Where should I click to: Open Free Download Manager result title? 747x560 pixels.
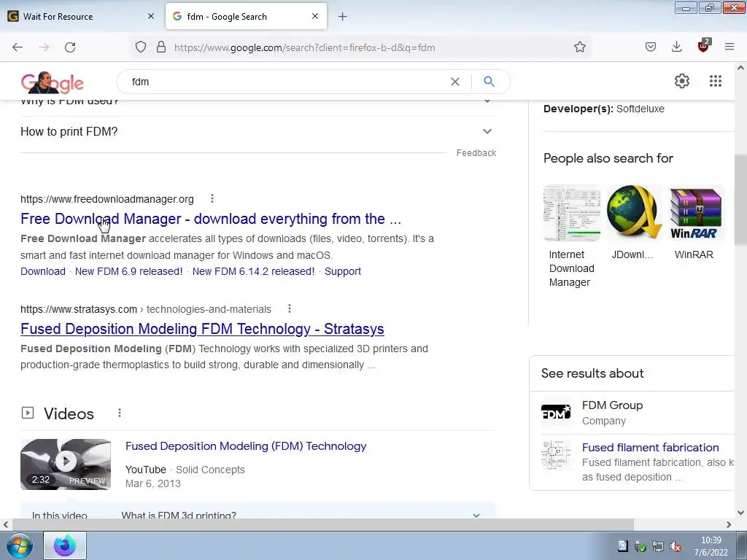(x=211, y=219)
